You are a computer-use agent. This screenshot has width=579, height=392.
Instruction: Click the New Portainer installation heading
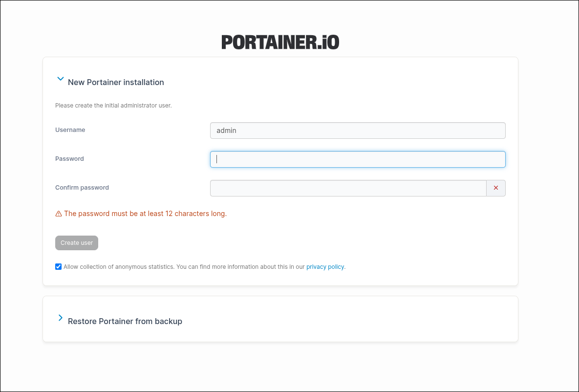tap(116, 82)
